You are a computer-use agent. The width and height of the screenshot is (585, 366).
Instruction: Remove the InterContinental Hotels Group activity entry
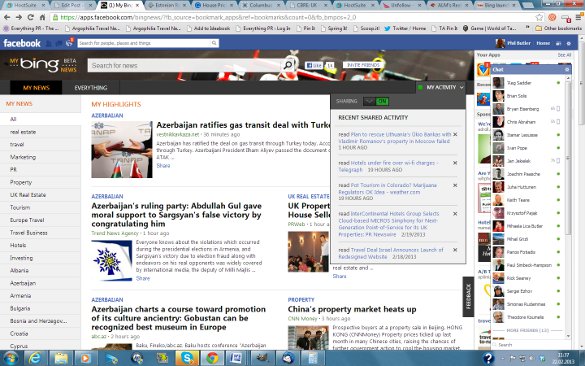455,214
